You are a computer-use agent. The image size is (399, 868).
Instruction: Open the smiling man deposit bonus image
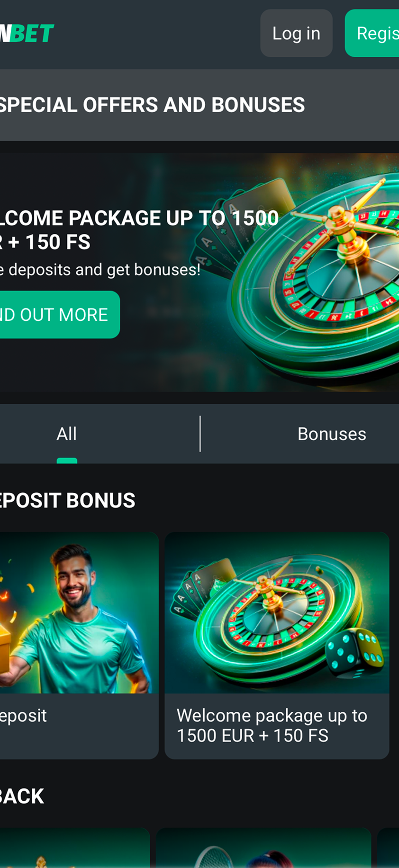click(79, 613)
